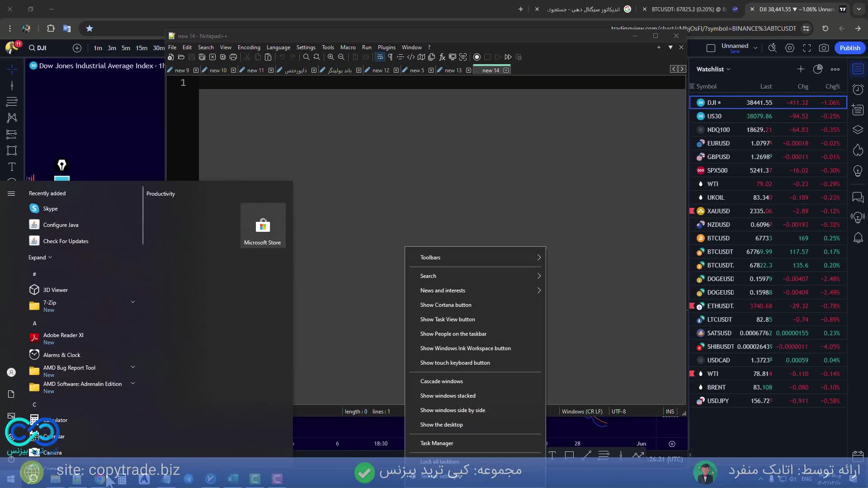Open the Encoding menu
The height and width of the screenshot is (488, 868).
(249, 47)
